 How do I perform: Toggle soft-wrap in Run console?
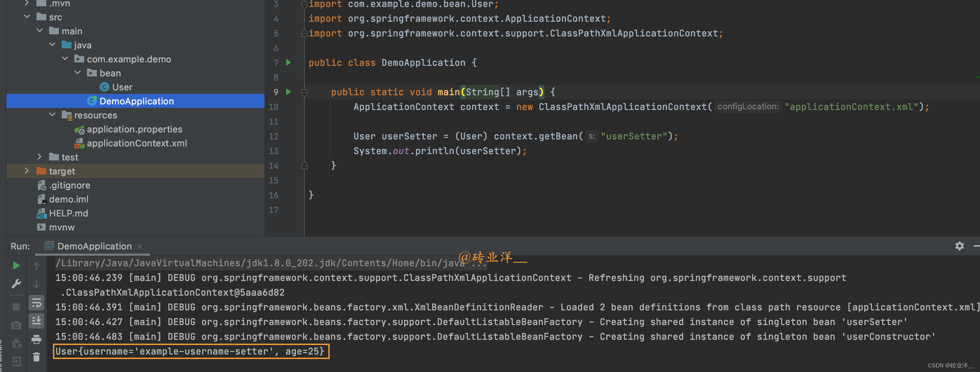(36, 303)
